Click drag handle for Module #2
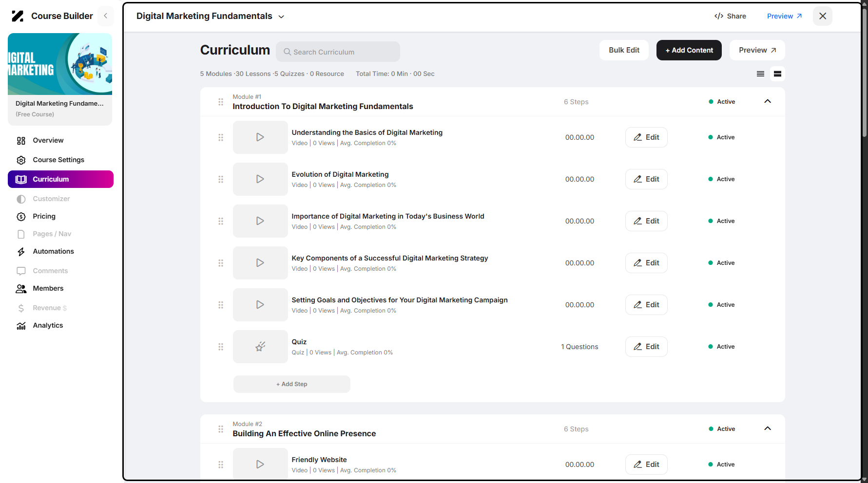The image size is (868, 483). 221,429
